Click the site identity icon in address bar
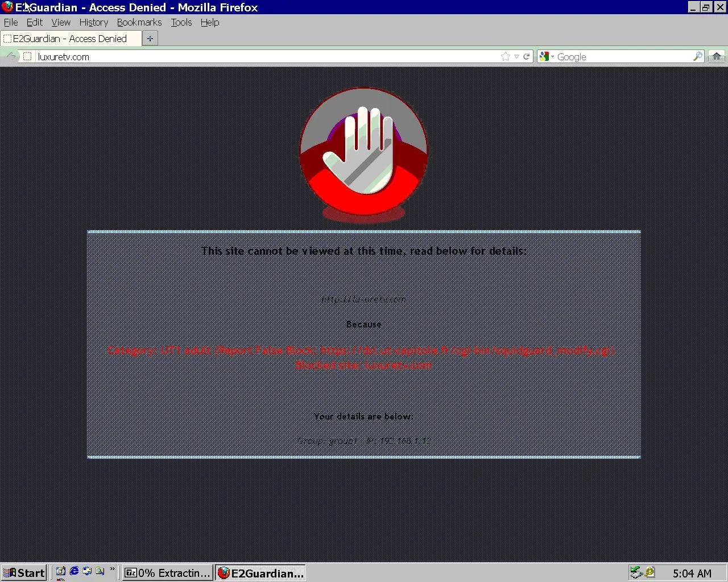The image size is (728, 582). coord(27,56)
